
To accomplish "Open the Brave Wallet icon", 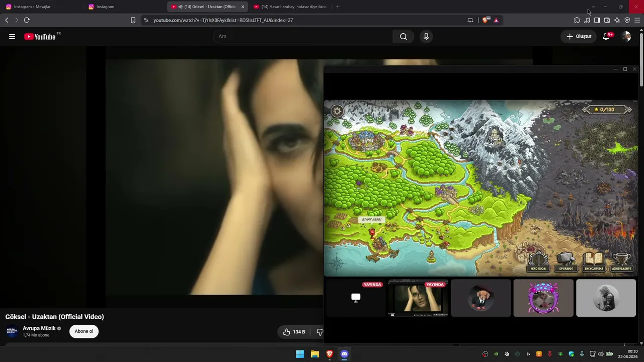I will (607, 20).
